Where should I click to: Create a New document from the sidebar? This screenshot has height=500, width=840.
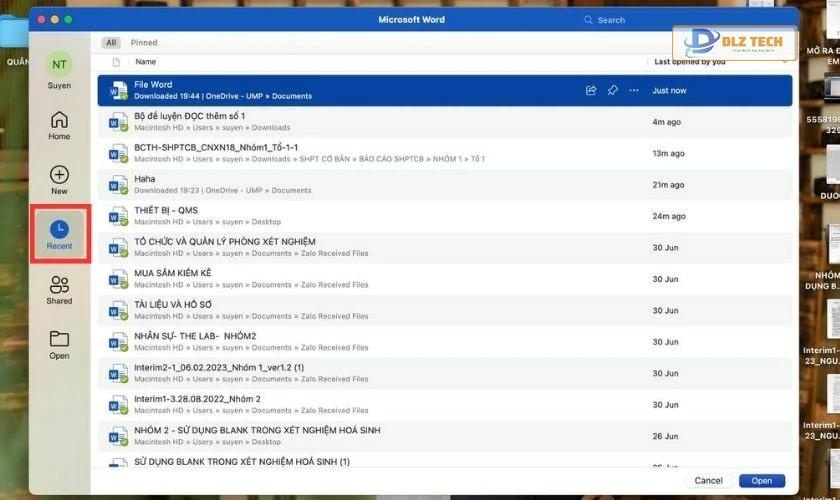point(59,181)
